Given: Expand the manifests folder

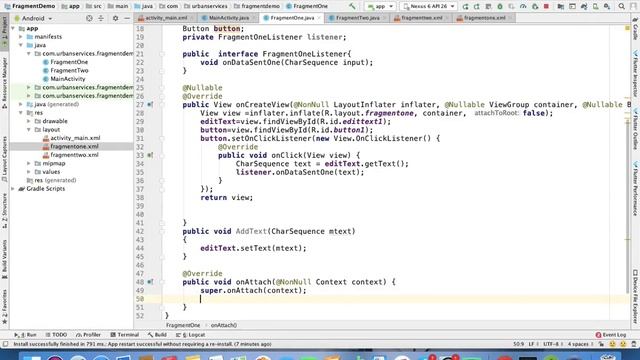Looking at the screenshot, I should pos(21,37).
